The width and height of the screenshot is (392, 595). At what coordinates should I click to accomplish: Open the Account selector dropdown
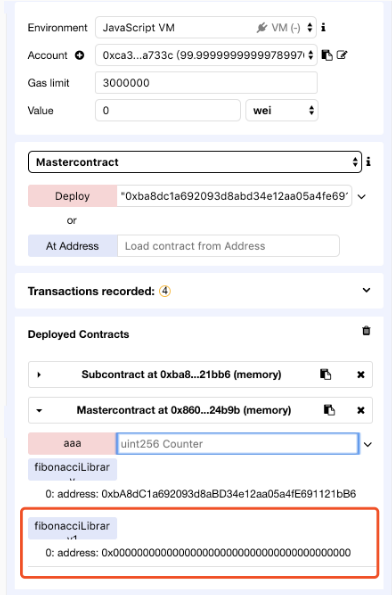tap(206, 55)
